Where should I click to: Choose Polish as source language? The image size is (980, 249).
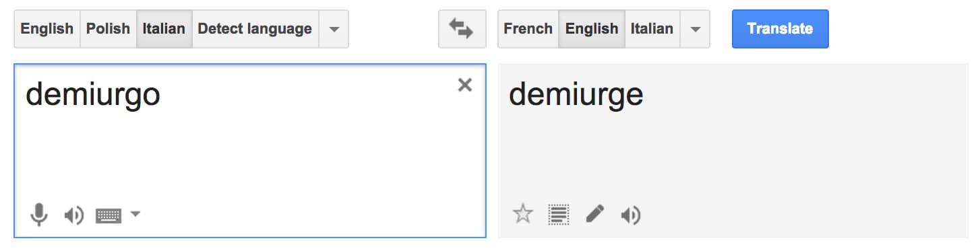[109, 29]
